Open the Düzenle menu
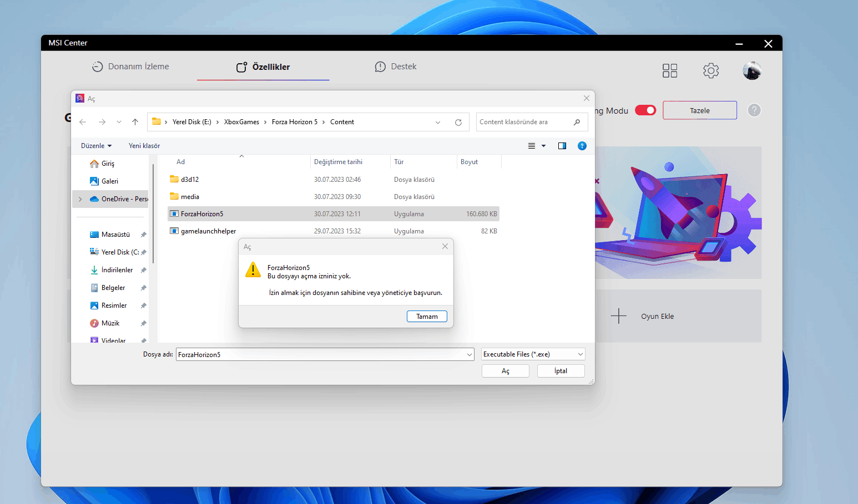The image size is (858, 504). click(x=96, y=146)
